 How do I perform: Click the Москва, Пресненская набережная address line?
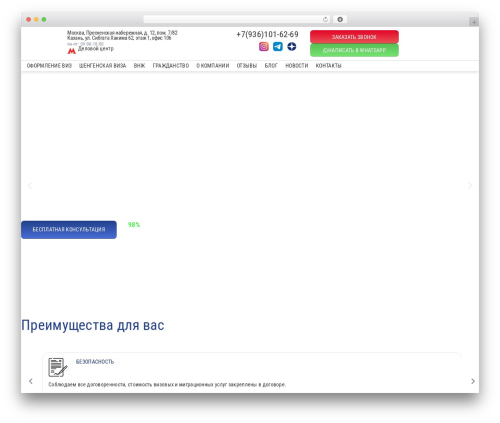coord(122,33)
